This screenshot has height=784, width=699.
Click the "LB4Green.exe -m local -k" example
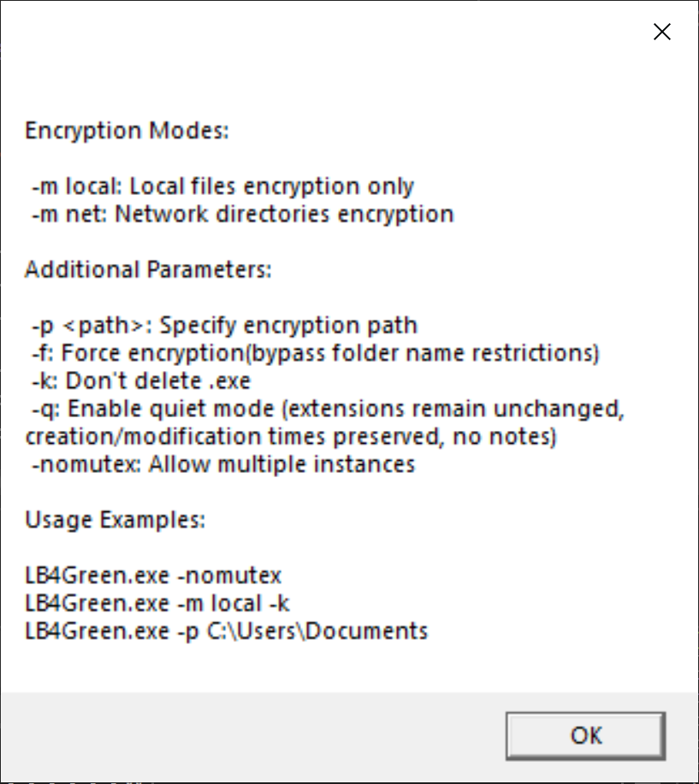pos(157,604)
